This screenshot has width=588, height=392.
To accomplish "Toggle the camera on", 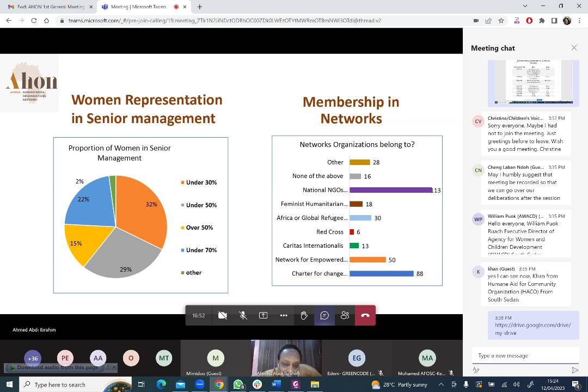I will tap(223, 315).
